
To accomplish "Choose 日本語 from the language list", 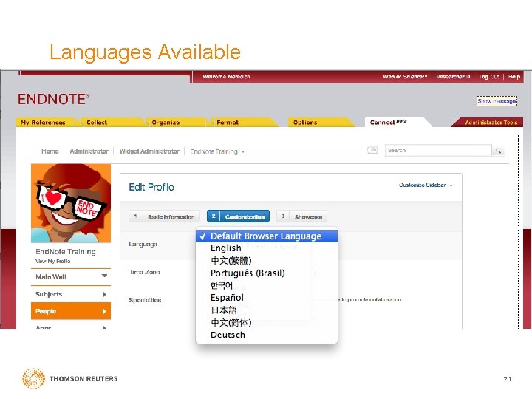I will click(267, 310).
